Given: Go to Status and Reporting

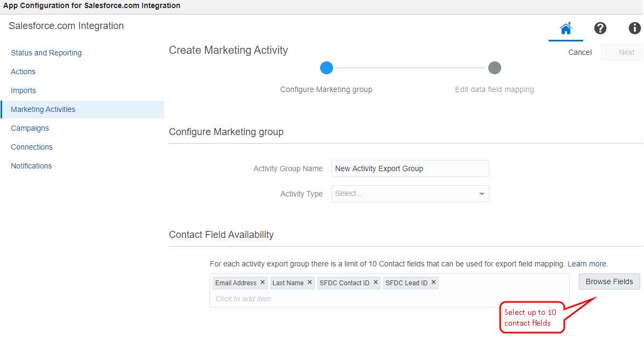Looking at the screenshot, I should (46, 53).
